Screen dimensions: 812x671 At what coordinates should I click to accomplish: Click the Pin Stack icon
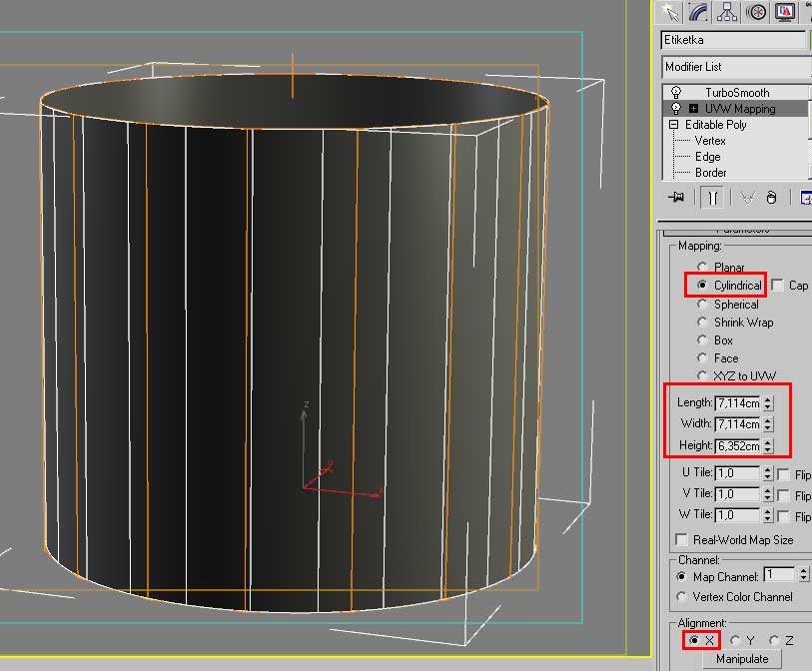tap(679, 198)
